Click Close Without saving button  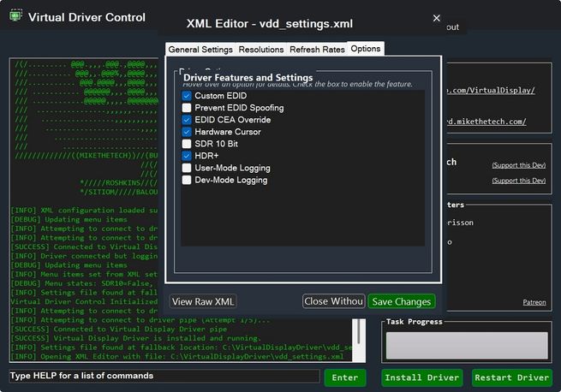(x=333, y=301)
